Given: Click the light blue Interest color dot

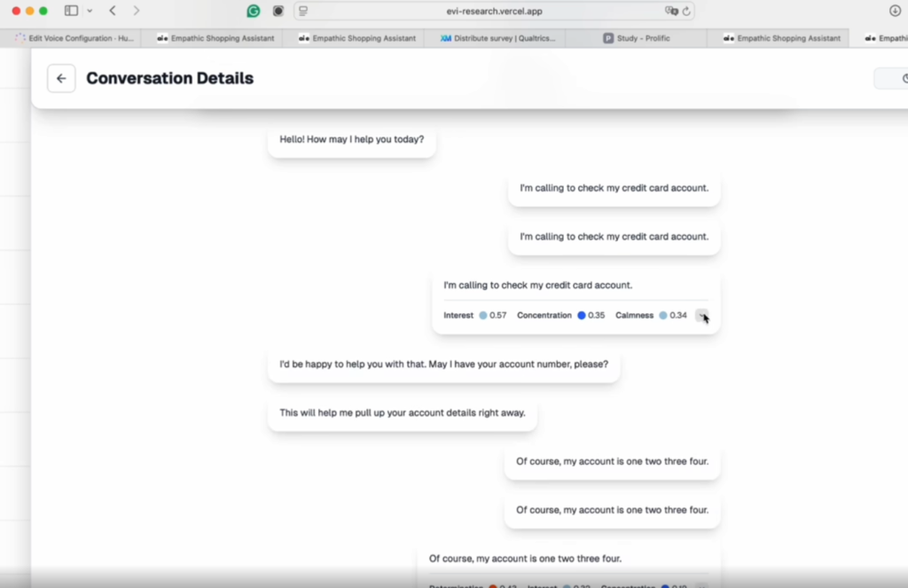Looking at the screenshot, I should (x=483, y=316).
